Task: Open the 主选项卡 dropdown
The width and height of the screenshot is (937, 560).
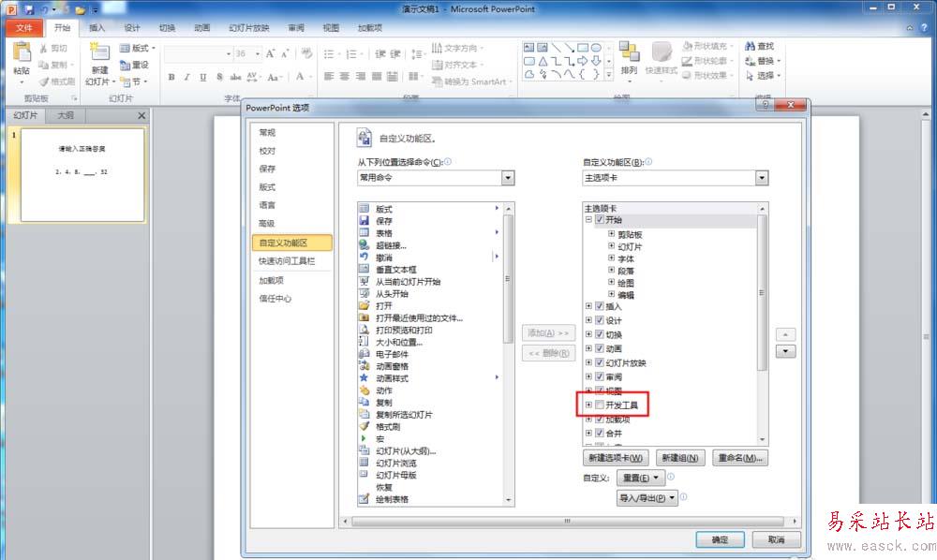Action: tap(761, 178)
